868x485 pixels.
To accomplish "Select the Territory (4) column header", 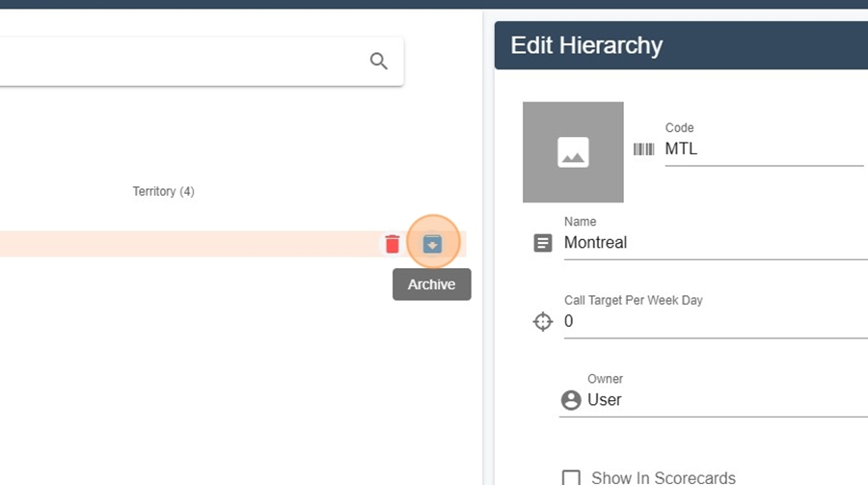I will 163,192.
